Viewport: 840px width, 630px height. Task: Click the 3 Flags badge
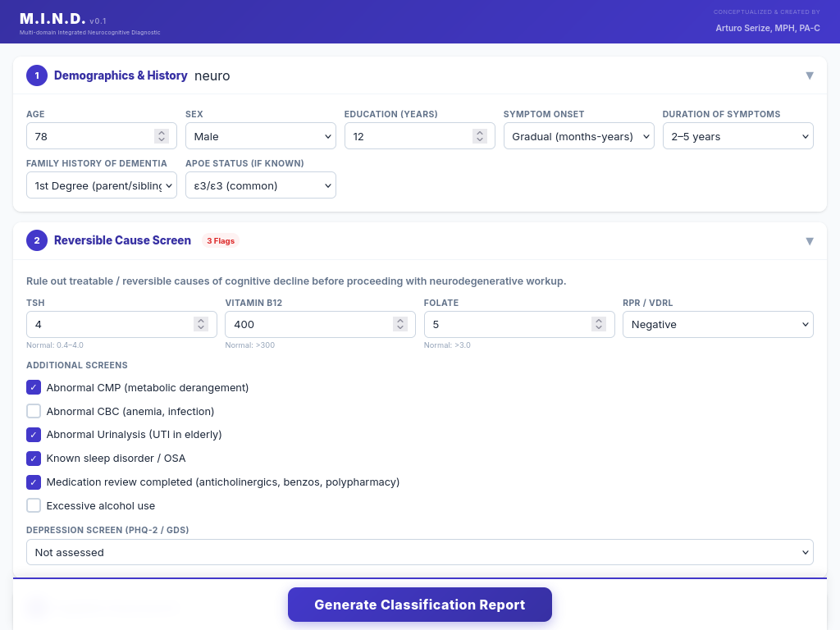[x=220, y=241]
